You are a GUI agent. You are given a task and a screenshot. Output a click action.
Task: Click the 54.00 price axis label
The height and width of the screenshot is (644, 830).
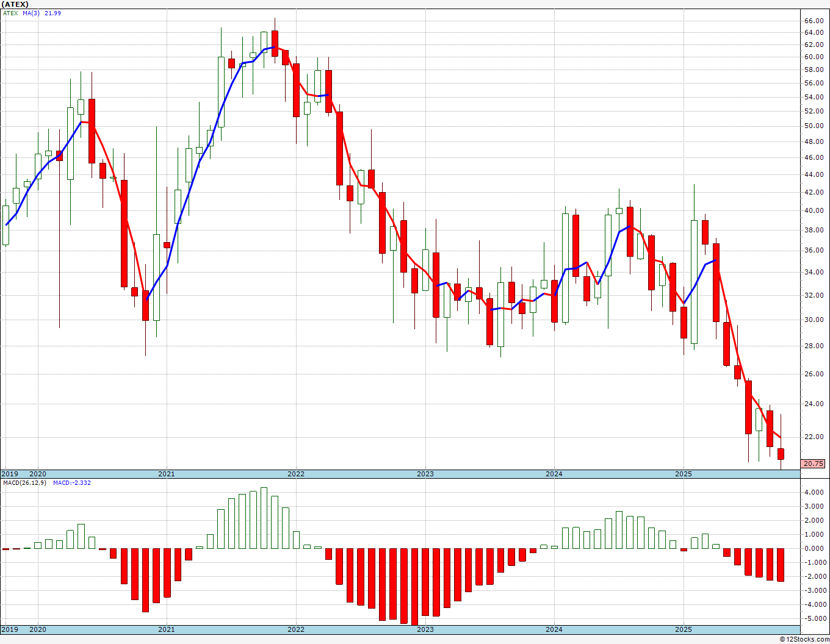[x=814, y=97]
